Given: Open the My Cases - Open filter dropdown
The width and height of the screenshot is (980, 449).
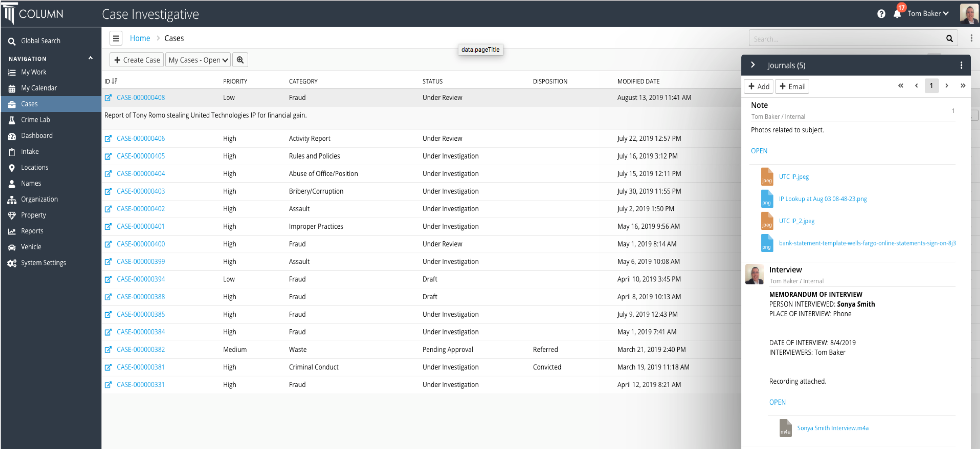Looking at the screenshot, I should point(197,60).
